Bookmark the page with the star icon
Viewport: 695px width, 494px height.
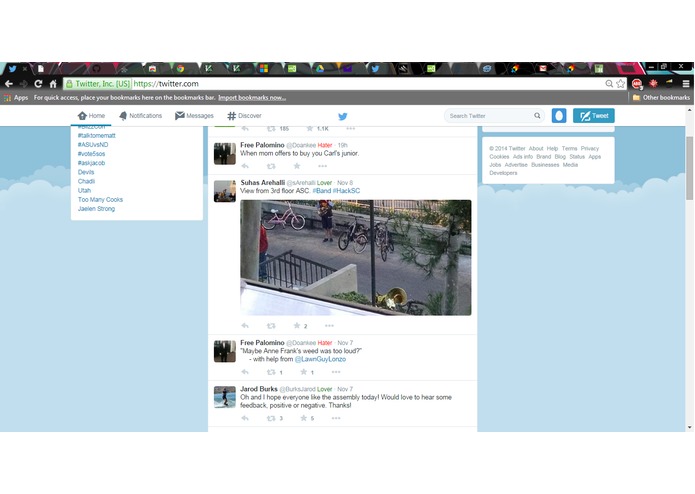click(621, 84)
